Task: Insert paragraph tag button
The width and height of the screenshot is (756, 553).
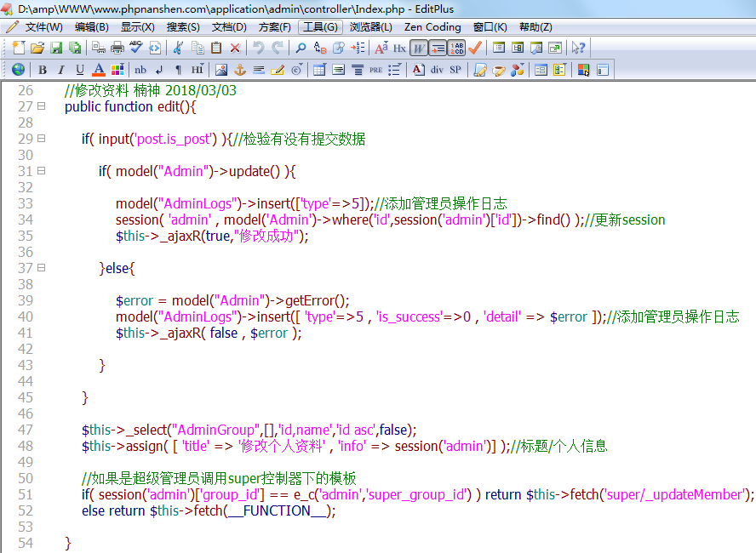Action: click(x=179, y=70)
